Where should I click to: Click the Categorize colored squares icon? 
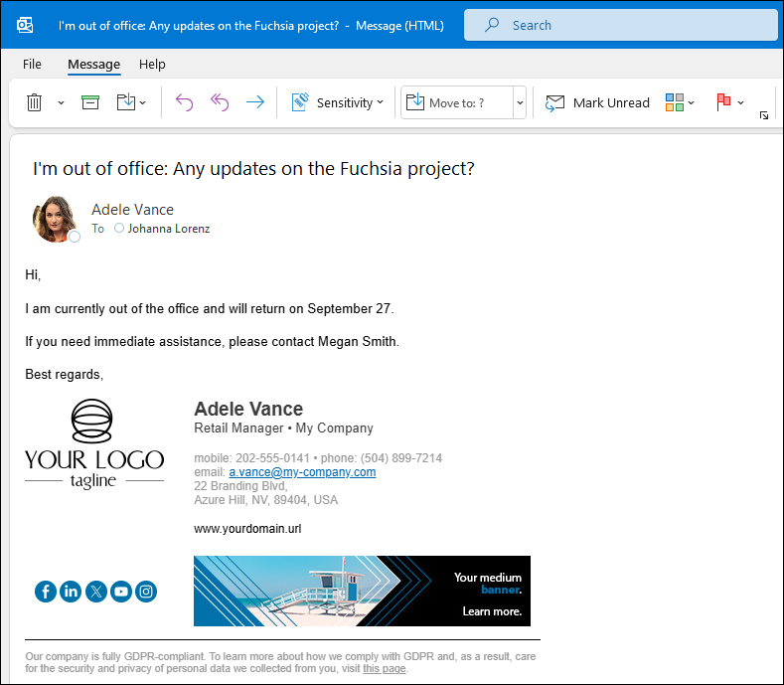pyautogui.click(x=675, y=102)
